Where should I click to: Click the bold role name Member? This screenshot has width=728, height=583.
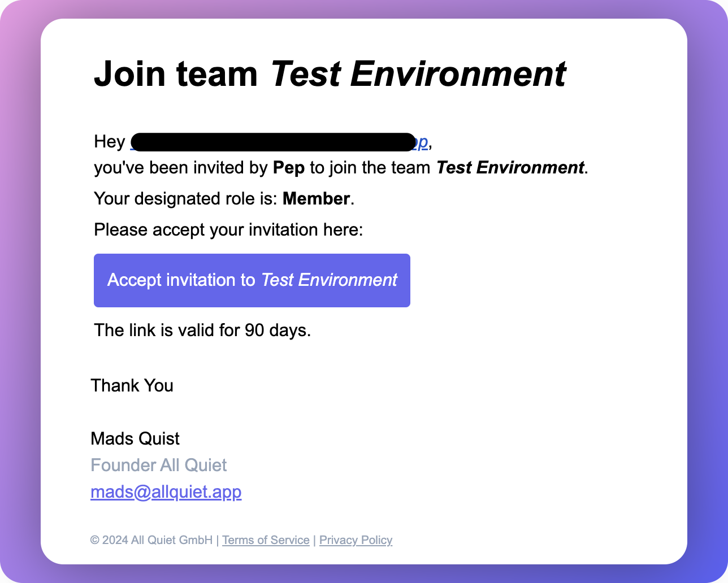[x=316, y=199]
